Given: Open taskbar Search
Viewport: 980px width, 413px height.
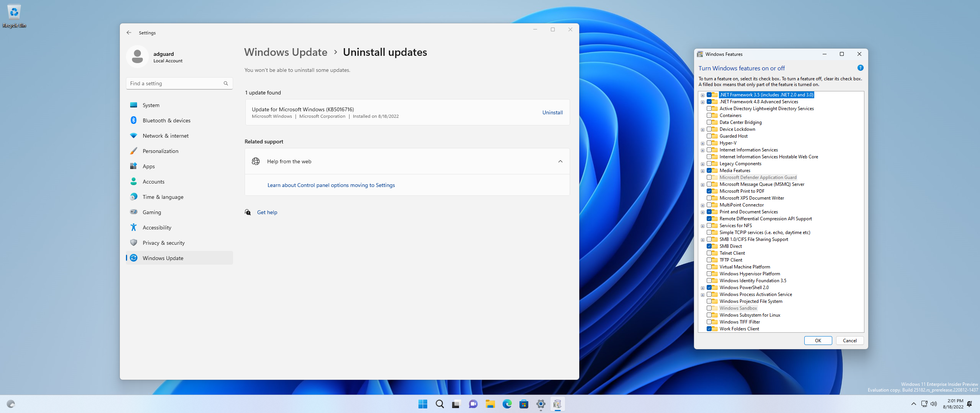Looking at the screenshot, I should 439,404.
